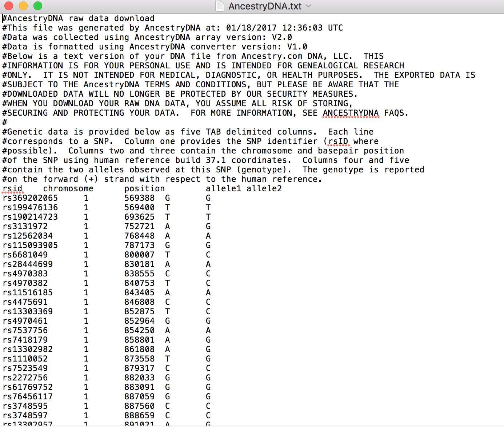The height and width of the screenshot is (427, 504).
Task: Click position value 800007
Action: click(x=140, y=255)
